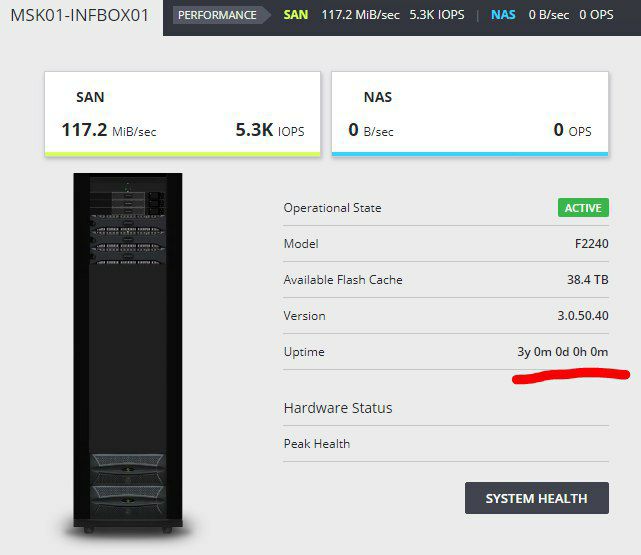Click the Available Flash Cache label
Viewport: 641px width, 555px height.
click(x=343, y=280)
